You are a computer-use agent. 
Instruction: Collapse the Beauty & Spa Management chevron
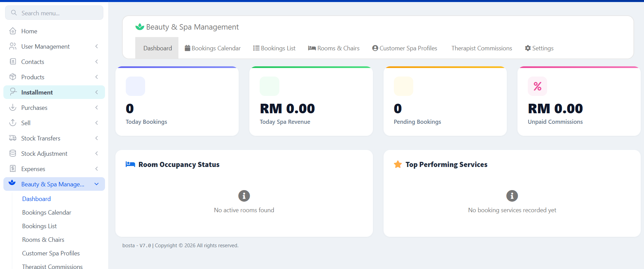click(97, 184)
